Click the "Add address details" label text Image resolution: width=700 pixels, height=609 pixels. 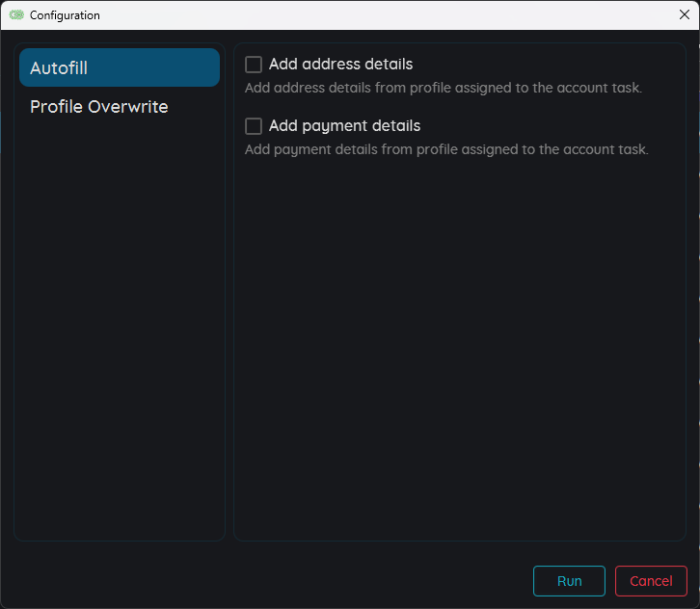click(x=340, y=65)
